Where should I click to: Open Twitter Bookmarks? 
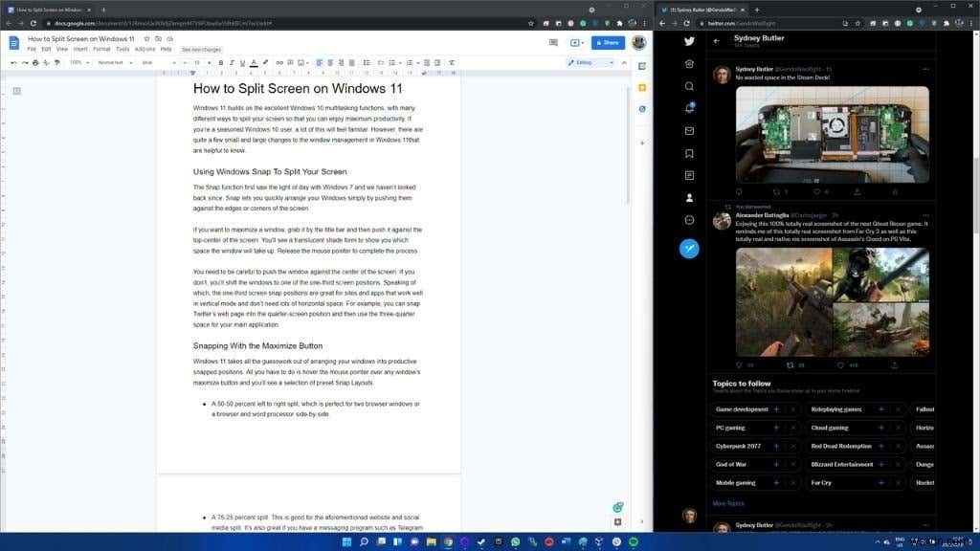coord(689,152)
